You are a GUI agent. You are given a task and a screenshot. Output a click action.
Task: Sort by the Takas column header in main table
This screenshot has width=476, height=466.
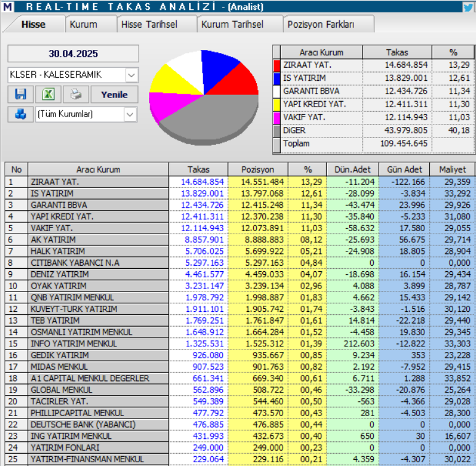coord(198,170)
